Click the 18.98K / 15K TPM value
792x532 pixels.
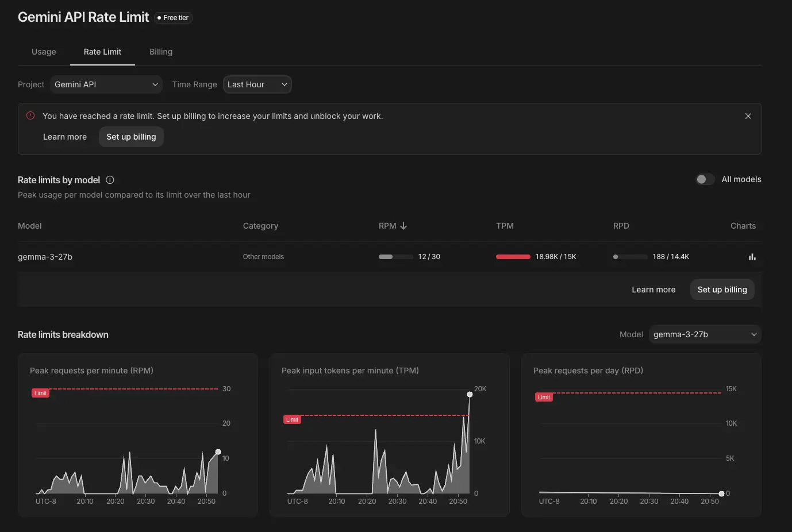coord(556,257)
